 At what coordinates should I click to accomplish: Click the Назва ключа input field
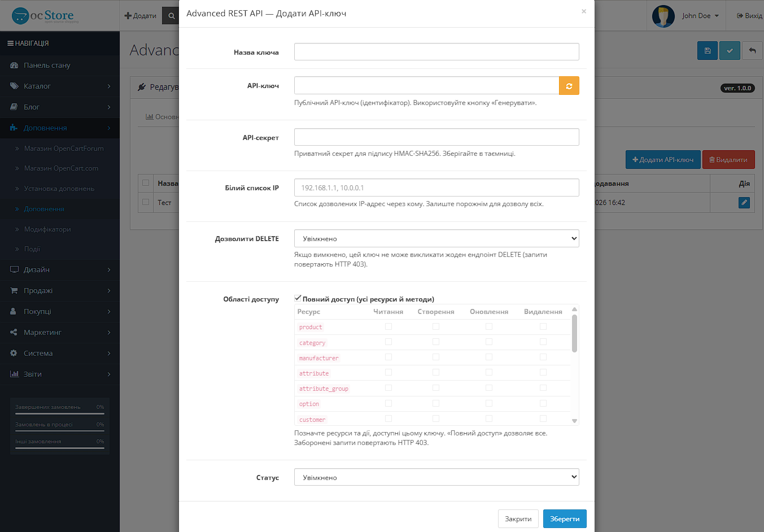[x=436, y=52]
